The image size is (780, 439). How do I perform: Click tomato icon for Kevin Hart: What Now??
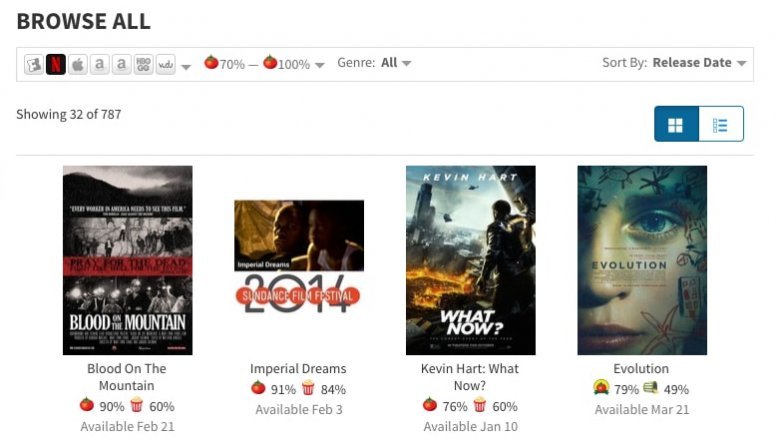(x=430, y=405)
